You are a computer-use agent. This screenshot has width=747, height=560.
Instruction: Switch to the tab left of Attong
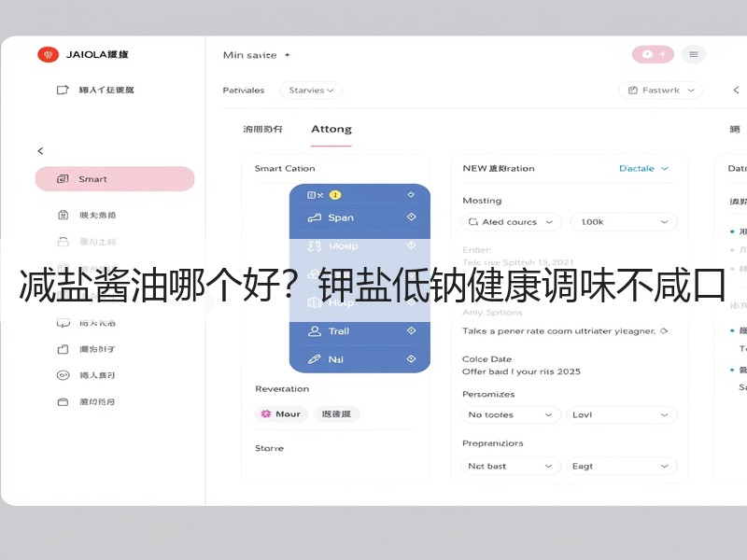[263, 129]
